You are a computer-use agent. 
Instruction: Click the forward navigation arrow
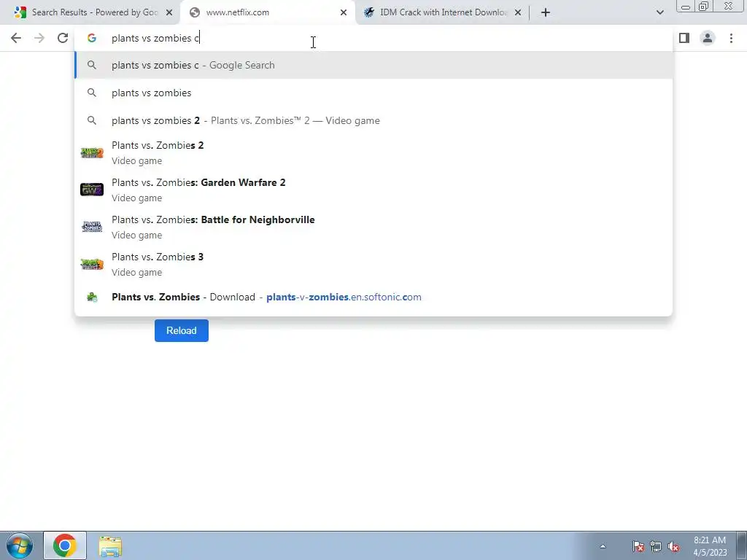click(x=39, y=38)
